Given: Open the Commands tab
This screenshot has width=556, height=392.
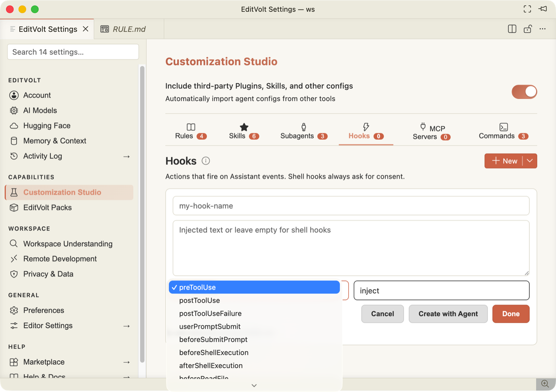Looking at the screenshot, I should (504, 131).
